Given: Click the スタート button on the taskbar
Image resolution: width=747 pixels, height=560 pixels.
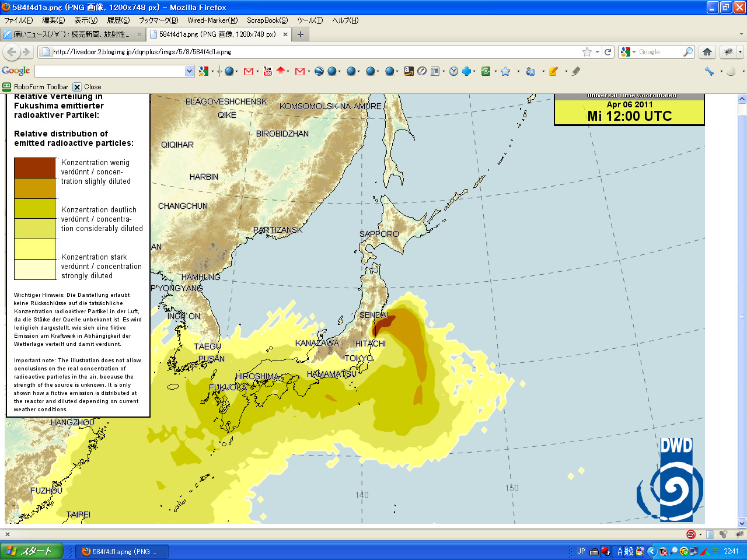Looking at the screenshot, I should click(32, 551).
